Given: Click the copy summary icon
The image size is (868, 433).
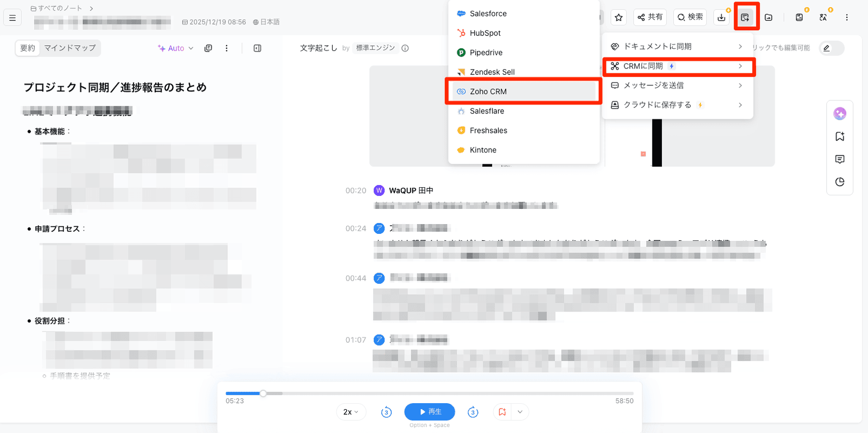Looking at the screenshot, I should (208, 48).
